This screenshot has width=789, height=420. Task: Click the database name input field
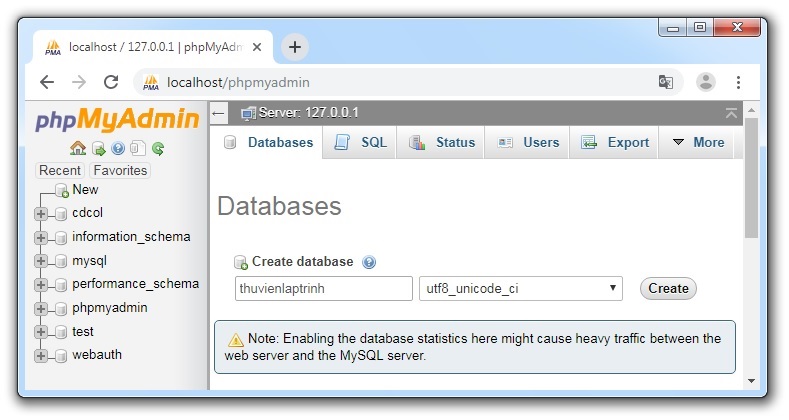[323, 289]
